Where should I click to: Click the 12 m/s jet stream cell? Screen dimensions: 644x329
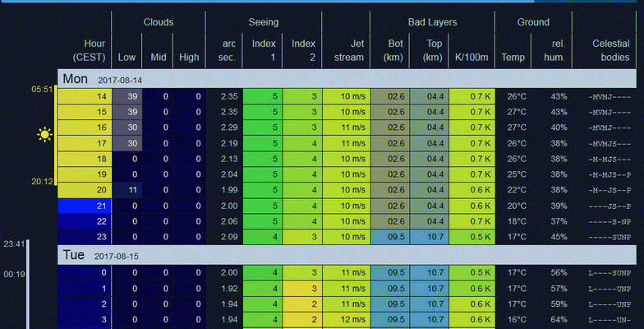(x=346, y=319)
